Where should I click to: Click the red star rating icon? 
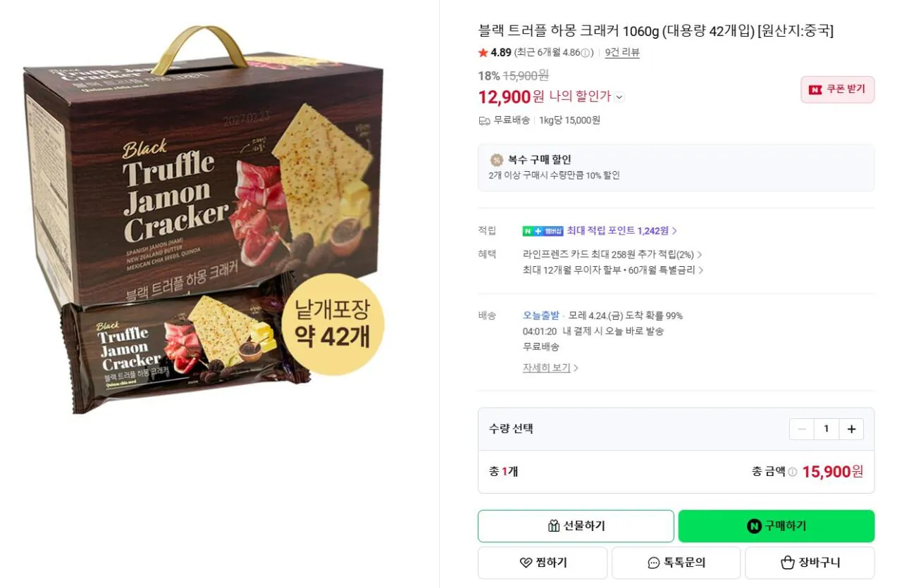pyautogui.click(x=483, y=52)
